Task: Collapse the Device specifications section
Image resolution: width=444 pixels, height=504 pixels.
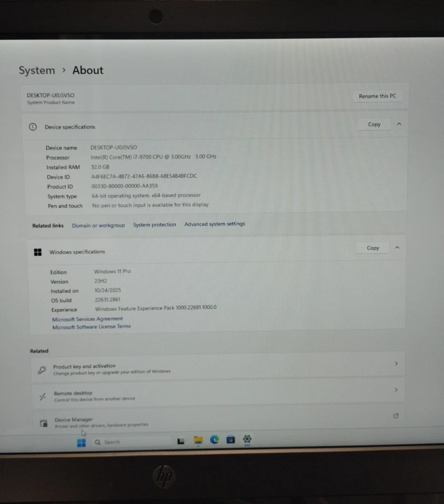Action: point(399,124)
